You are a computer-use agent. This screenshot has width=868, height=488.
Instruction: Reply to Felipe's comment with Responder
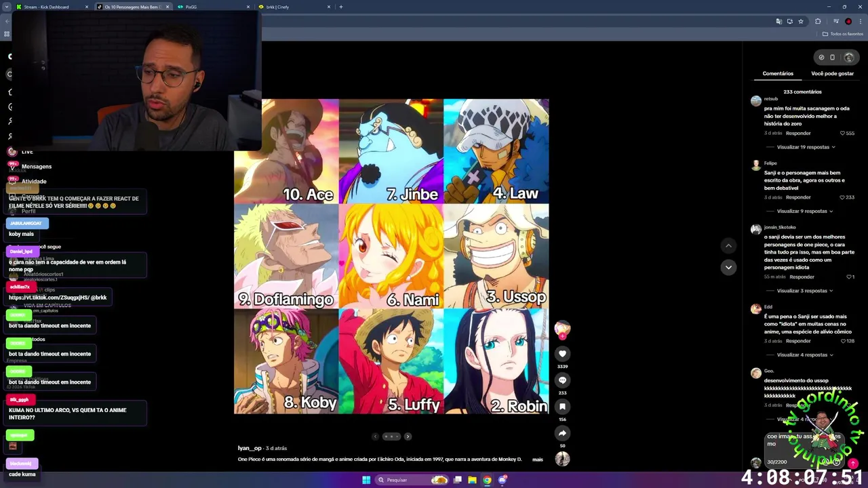798,197
